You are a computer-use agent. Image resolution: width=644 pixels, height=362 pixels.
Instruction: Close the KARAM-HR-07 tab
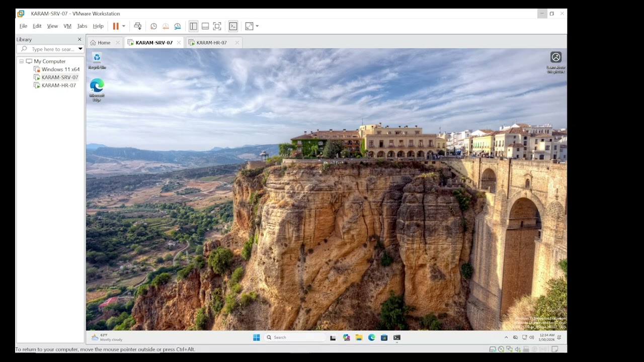click(x=237, y=43)
